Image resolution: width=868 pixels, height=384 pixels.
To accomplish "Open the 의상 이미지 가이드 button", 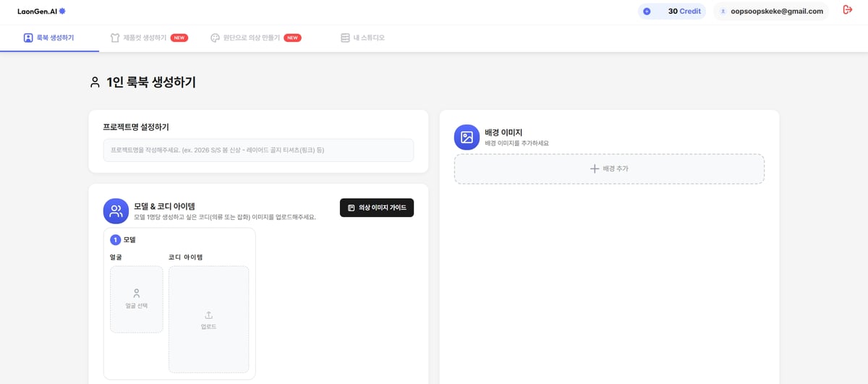I will tap(377, 208).
